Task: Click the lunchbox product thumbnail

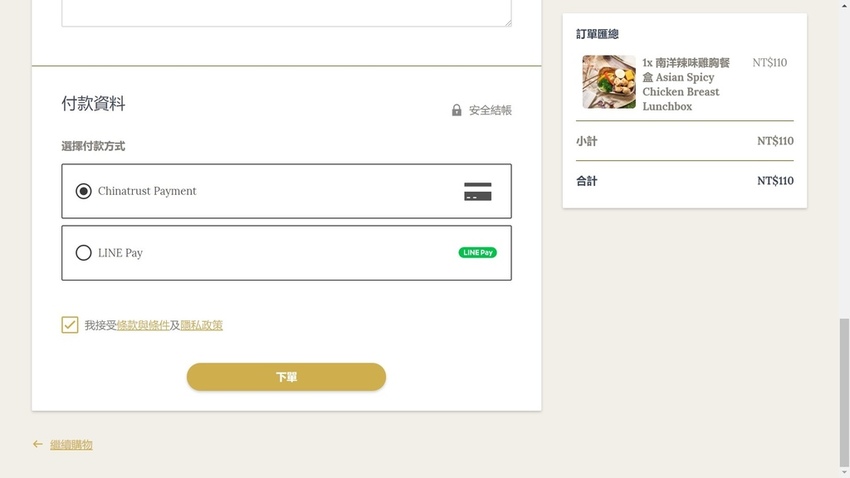Action: click(x=609, y=82)
